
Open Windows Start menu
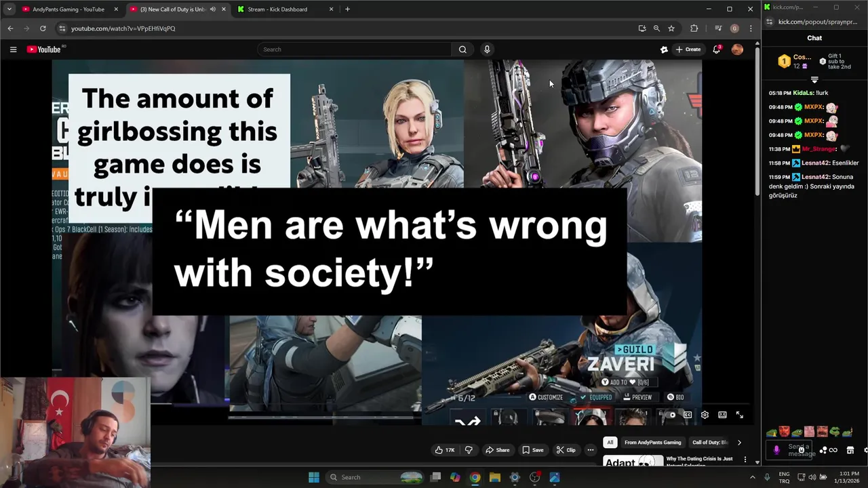click(314, 477)
